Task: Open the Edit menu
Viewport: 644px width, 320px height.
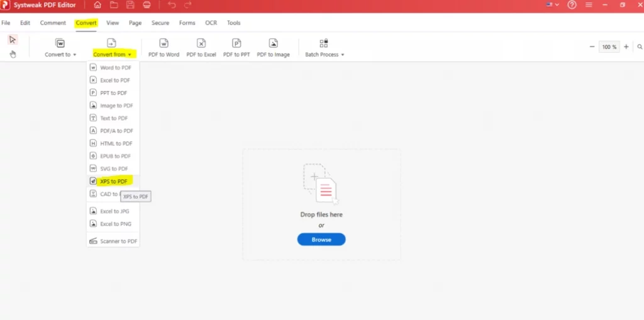Action: point(25,23)
